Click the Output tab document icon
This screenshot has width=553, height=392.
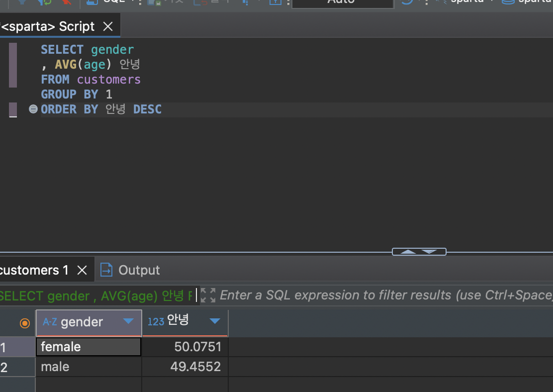pos(106,270)
